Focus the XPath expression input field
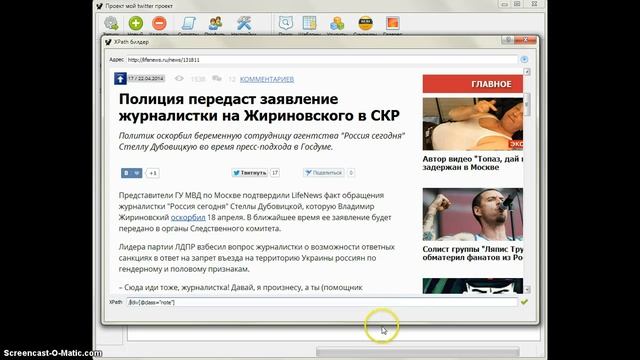 [322, 302]
